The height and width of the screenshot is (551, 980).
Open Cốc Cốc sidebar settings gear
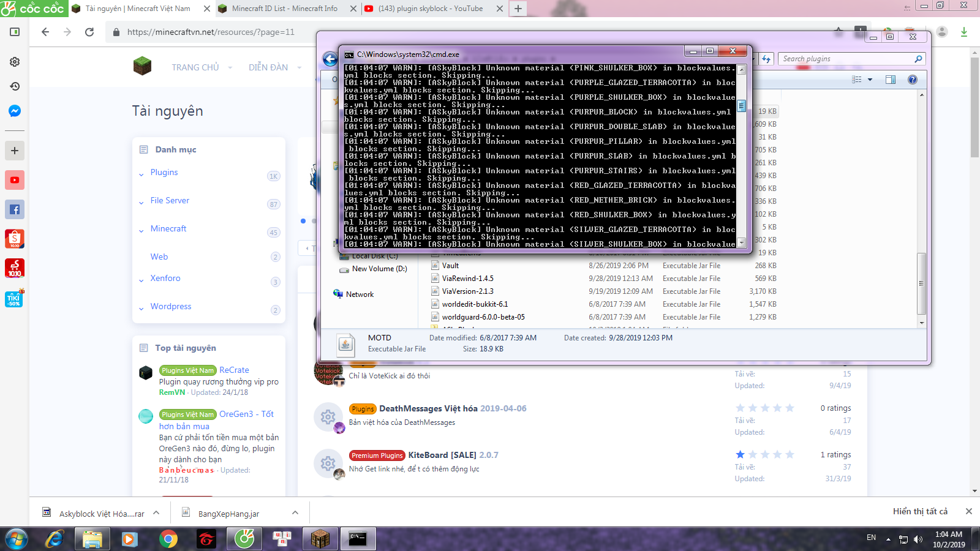[x=15, y=62]
